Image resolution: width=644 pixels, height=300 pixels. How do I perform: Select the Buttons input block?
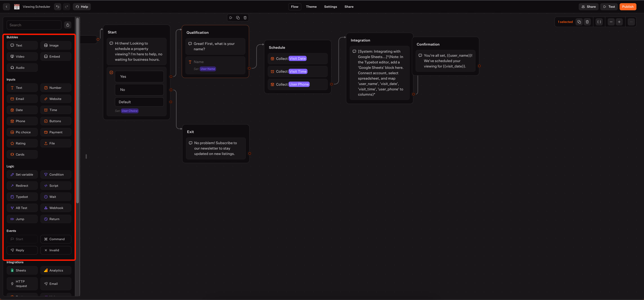(56, 121)
